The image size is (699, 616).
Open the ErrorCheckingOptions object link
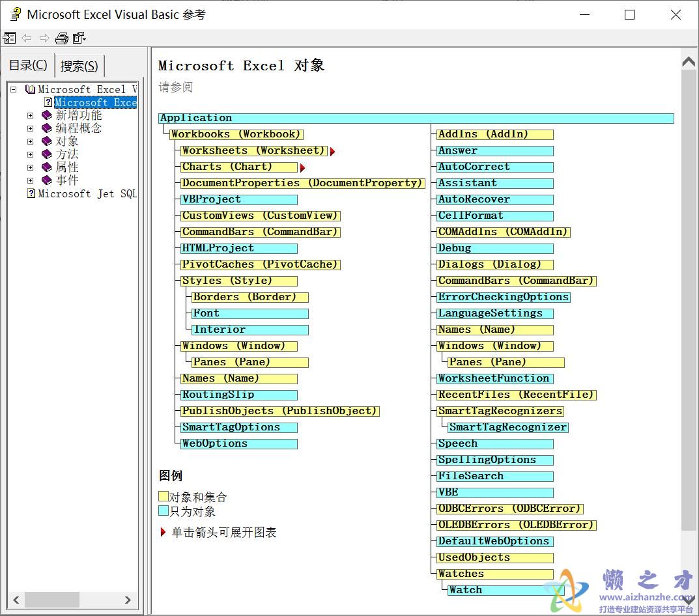coord(504,297)
